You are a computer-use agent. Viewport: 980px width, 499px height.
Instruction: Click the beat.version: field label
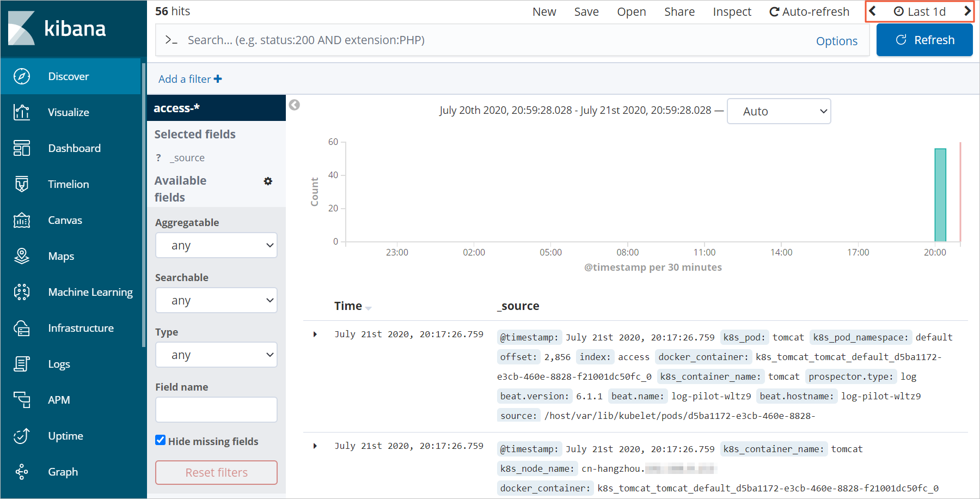pyautogui.click(x=535, y=396)
